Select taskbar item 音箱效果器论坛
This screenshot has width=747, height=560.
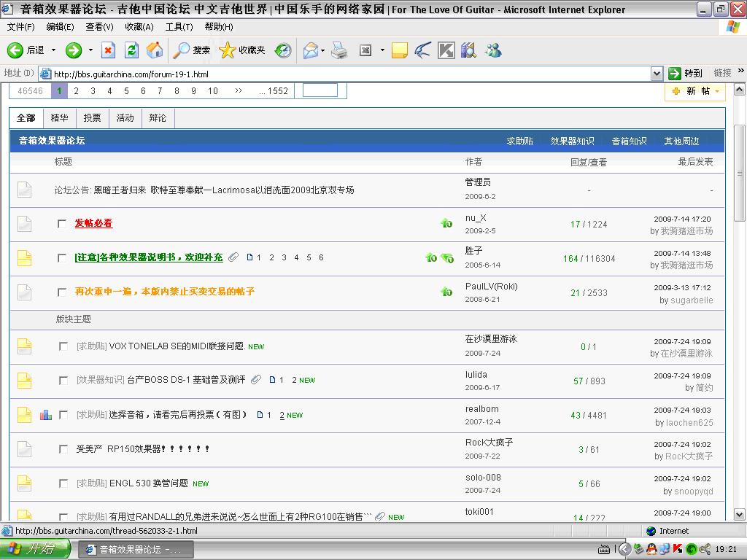click(135, 550)
